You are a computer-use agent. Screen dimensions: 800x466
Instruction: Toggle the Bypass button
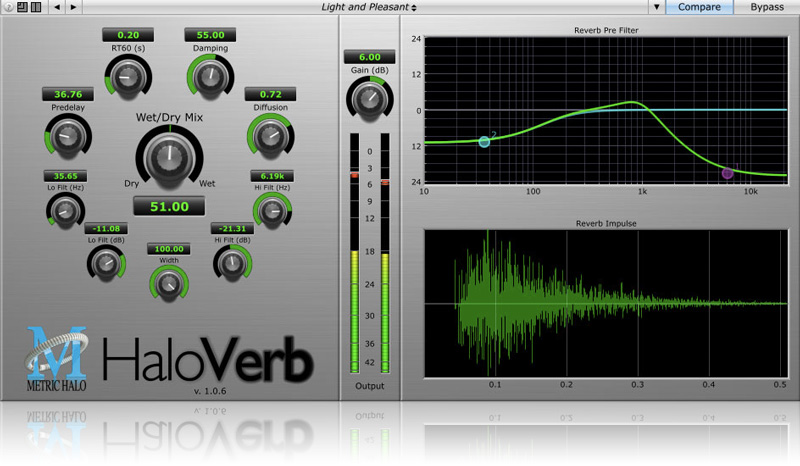point(767,7)
